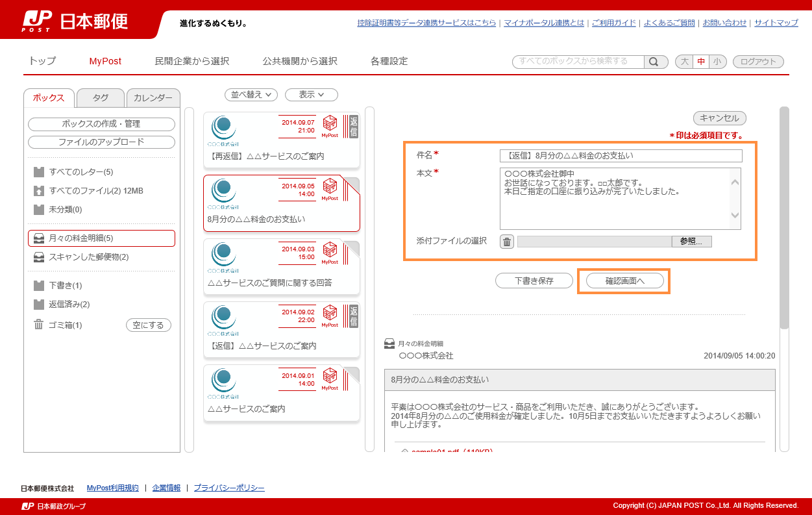Switch to the タグ tab
The height and width of the screenshot is (515, 812).
pos(101,98)
